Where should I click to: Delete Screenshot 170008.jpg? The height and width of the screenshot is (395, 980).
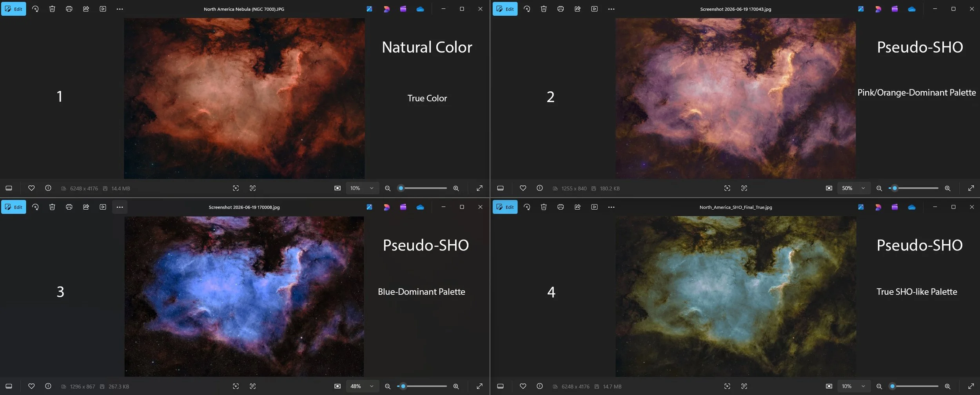click(x=52, y=207)
